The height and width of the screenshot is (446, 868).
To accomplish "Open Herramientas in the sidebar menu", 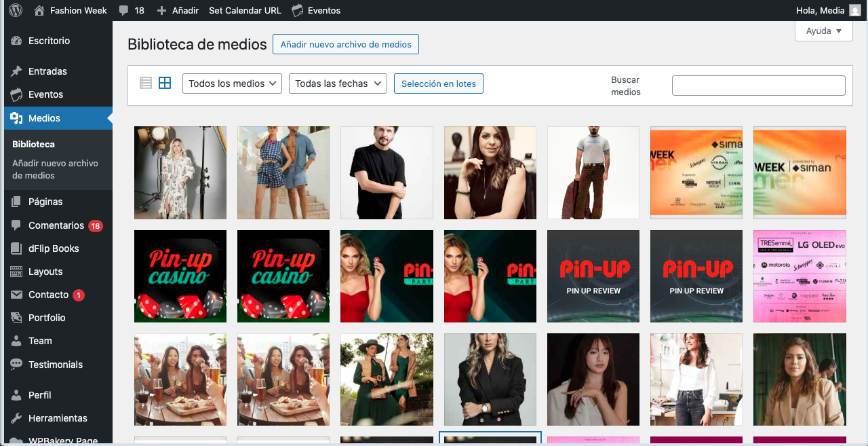I will point(58,418).
